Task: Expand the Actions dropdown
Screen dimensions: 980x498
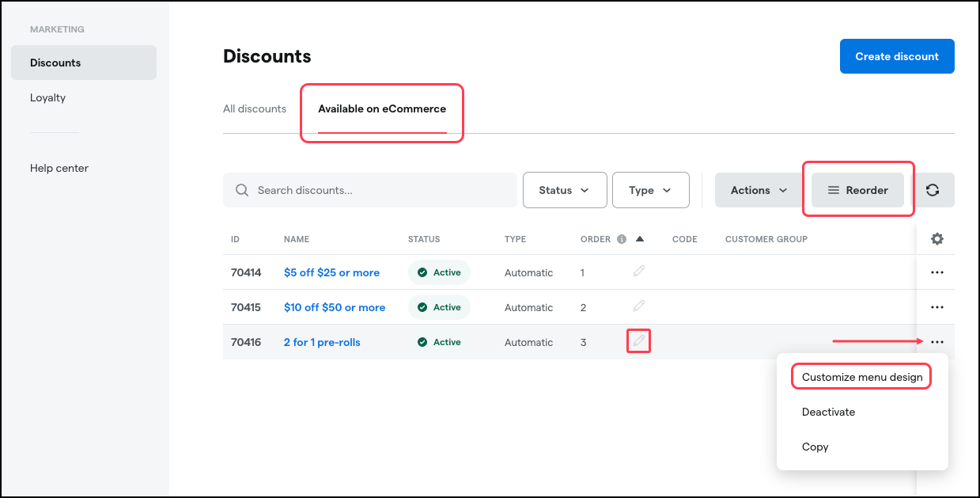Action: 759,190
